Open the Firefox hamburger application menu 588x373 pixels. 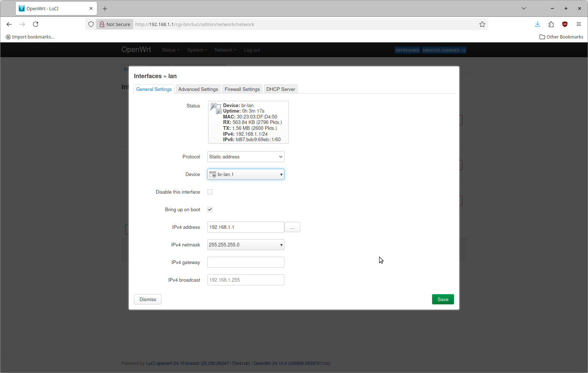578,24
